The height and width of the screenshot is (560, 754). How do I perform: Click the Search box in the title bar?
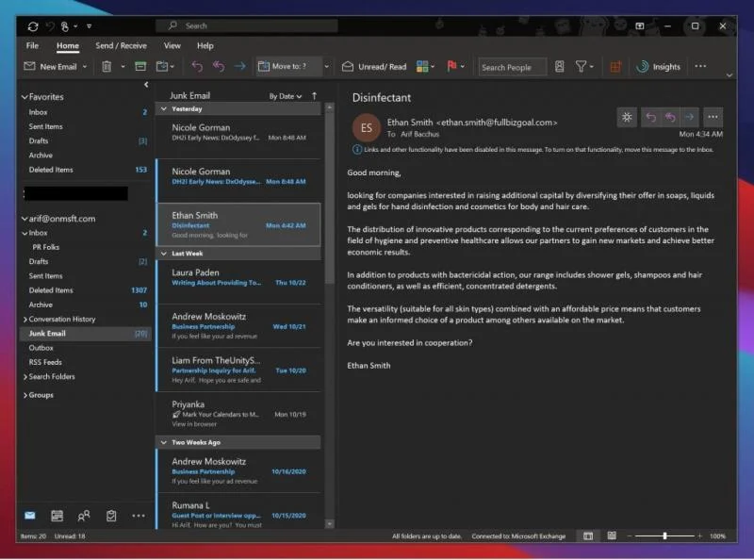pyautogui.click(x=247, y=25)
